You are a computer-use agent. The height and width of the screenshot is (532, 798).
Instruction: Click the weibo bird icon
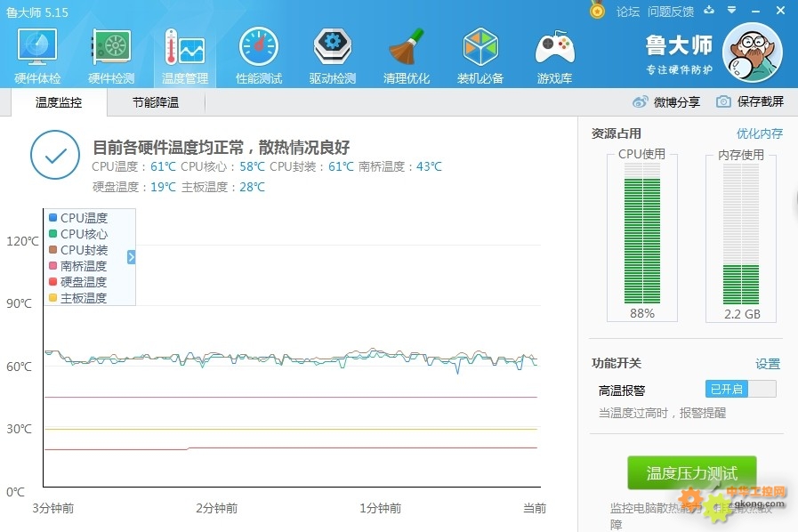click(x=641, y=101)
